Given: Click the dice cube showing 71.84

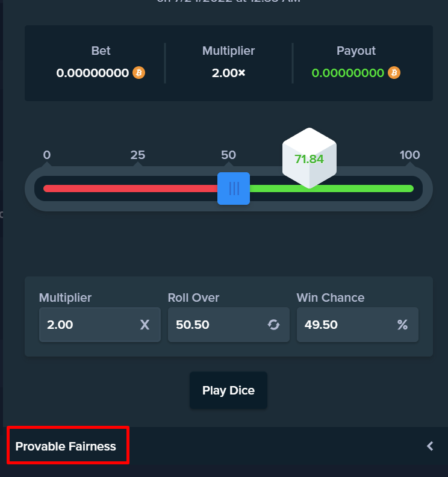Looking at the screenshot, I should coord(309,159).
